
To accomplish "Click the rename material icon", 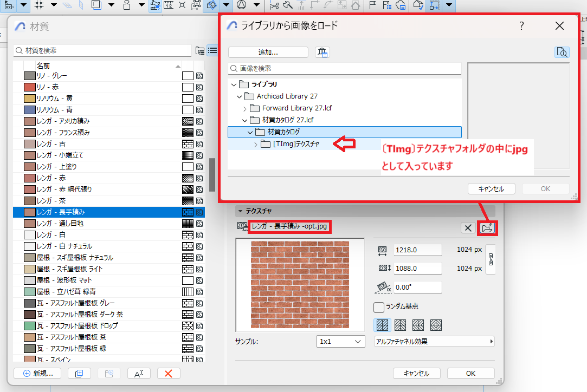I will (x=139, y=373).
